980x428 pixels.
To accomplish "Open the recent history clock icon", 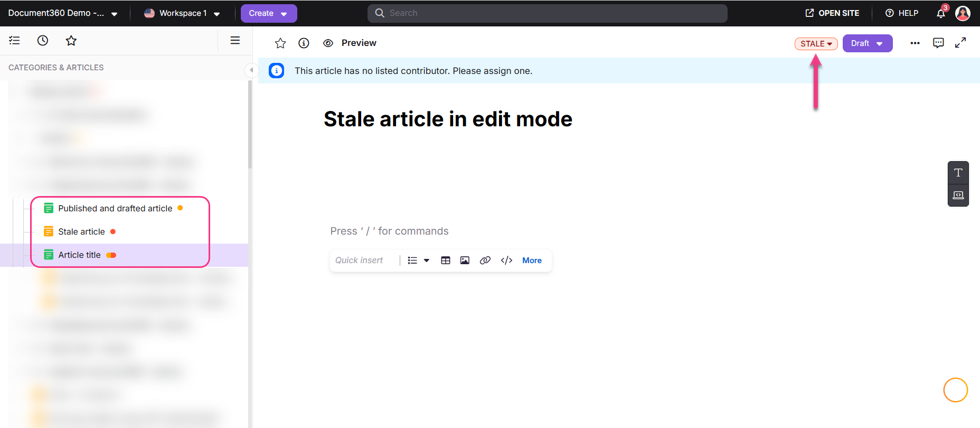I will [43, 40].
